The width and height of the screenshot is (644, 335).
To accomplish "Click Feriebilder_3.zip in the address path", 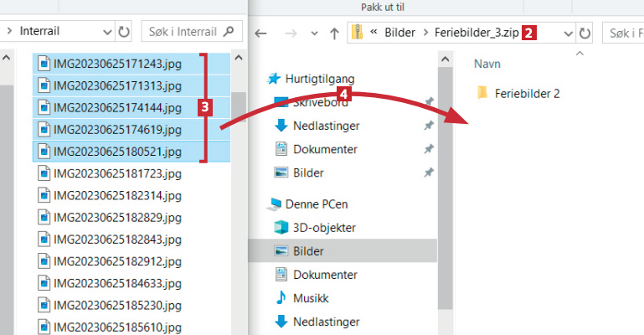I will click(x=477, y=33).
